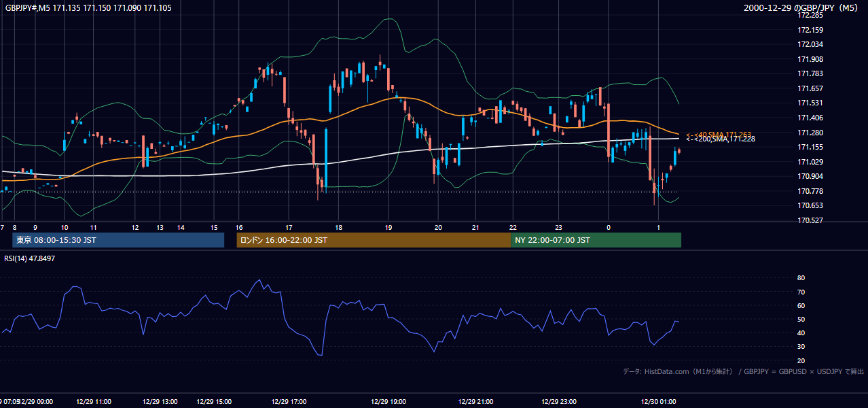Click the 12/30 01:00 time axis label
Screen dimensions: 868x408
658,401
